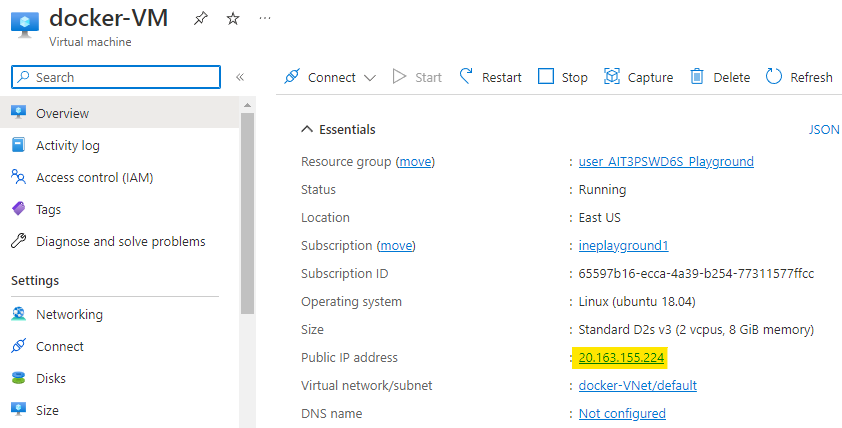Open the Connect dropdown arrow
842x428 pixels.
pyautogui.click(x=370, y=78)
